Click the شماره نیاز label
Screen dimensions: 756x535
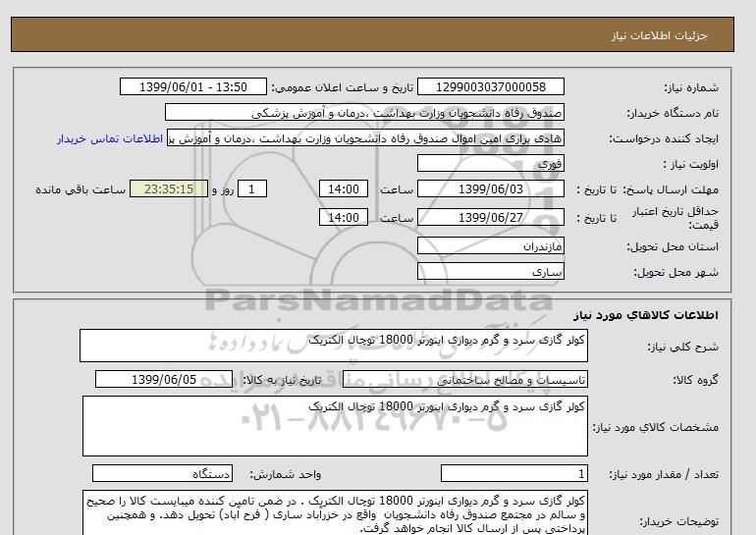point(691,87)
